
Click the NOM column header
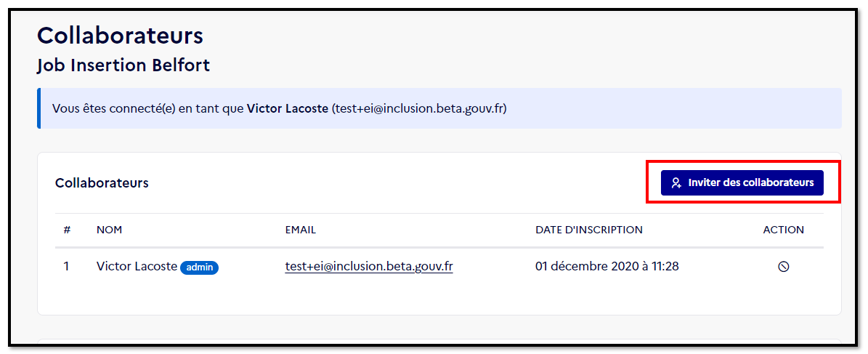(x=109, y=230)
